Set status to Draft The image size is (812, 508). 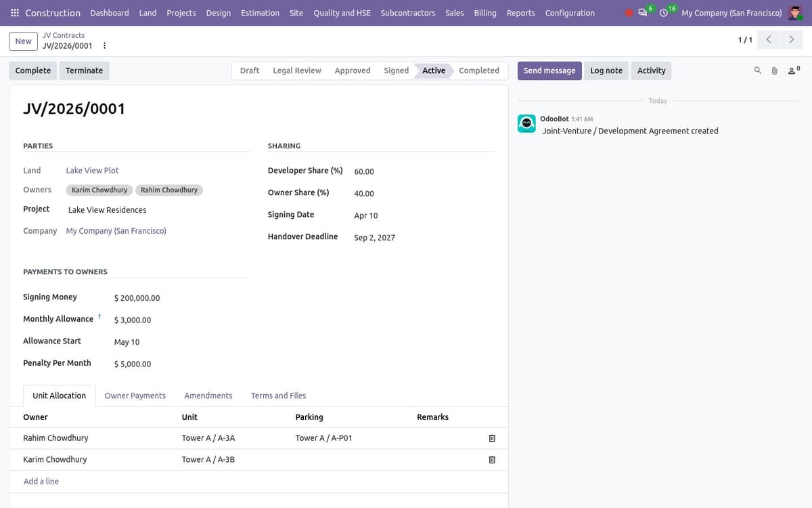pyautogui.click(x=250, y=70)
